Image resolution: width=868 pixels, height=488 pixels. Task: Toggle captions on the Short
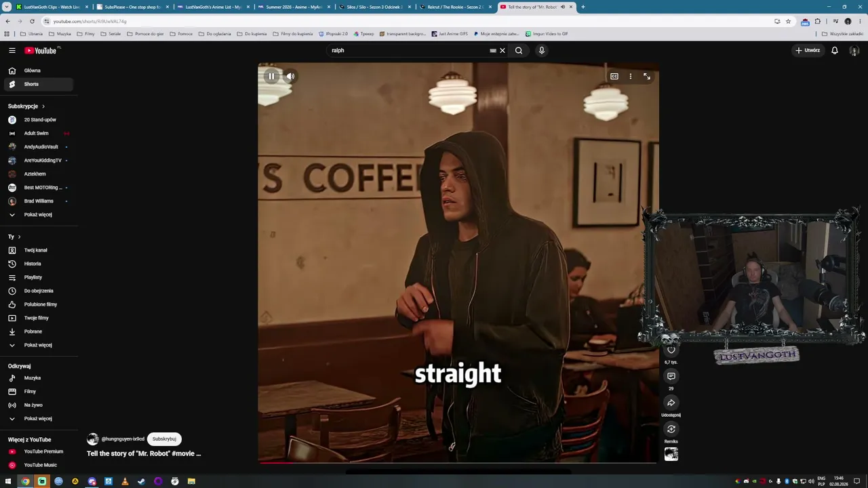pos(614,77)
